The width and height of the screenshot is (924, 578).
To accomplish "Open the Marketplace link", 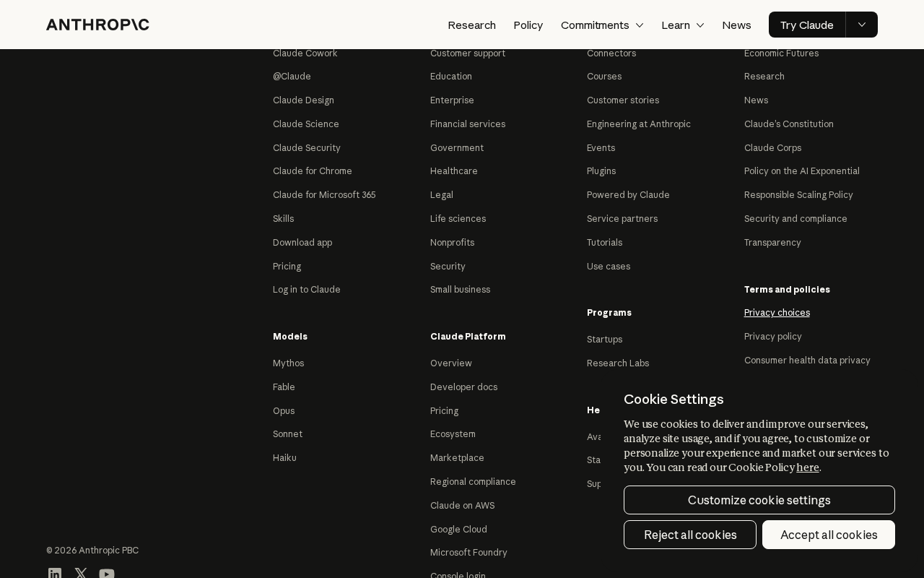I will 457,457.
